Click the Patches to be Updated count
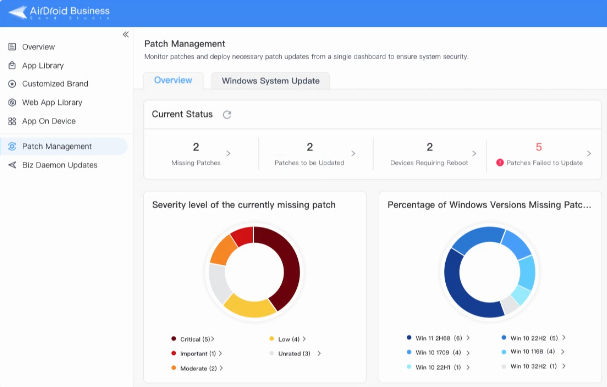 310,147
